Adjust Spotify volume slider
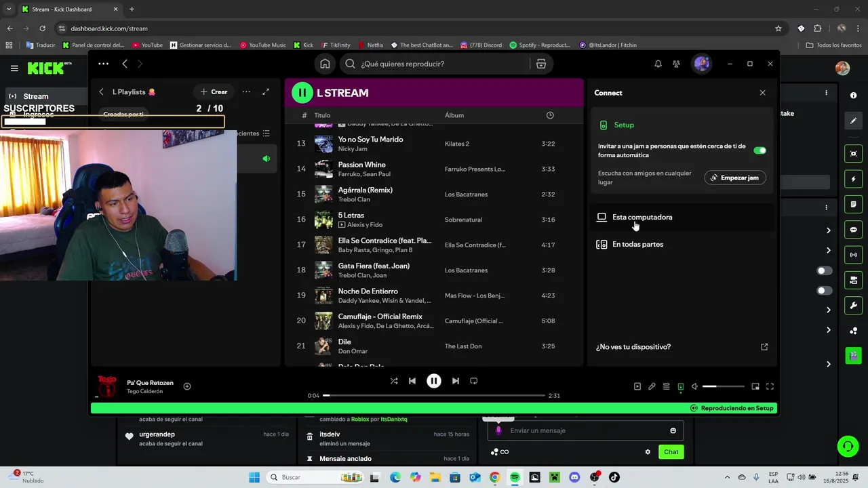The image size is (868, 488). [723, 386]
